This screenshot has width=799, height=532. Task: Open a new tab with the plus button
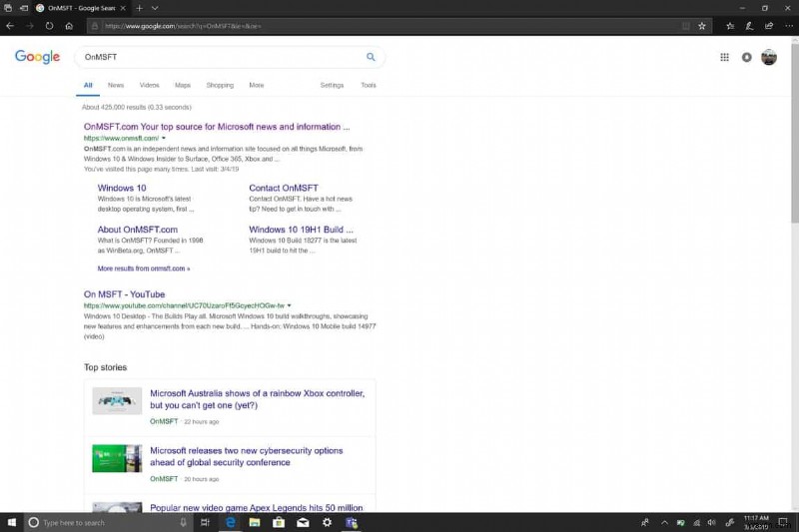coord(139,8)
